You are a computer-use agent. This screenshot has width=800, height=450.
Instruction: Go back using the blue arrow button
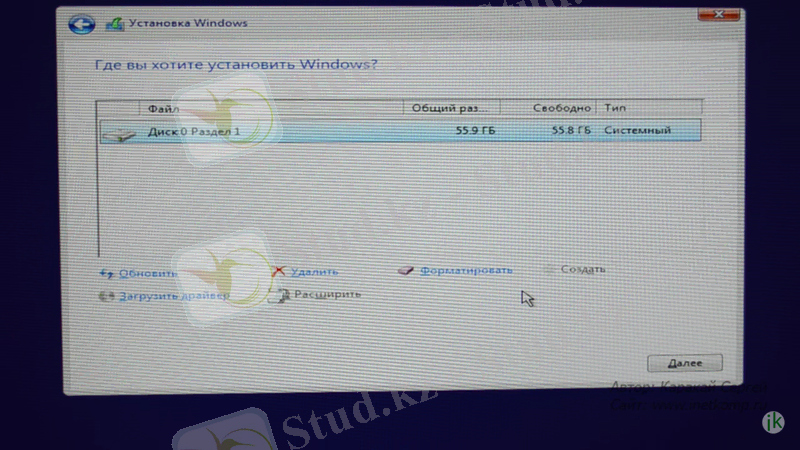tap(82, 24)
